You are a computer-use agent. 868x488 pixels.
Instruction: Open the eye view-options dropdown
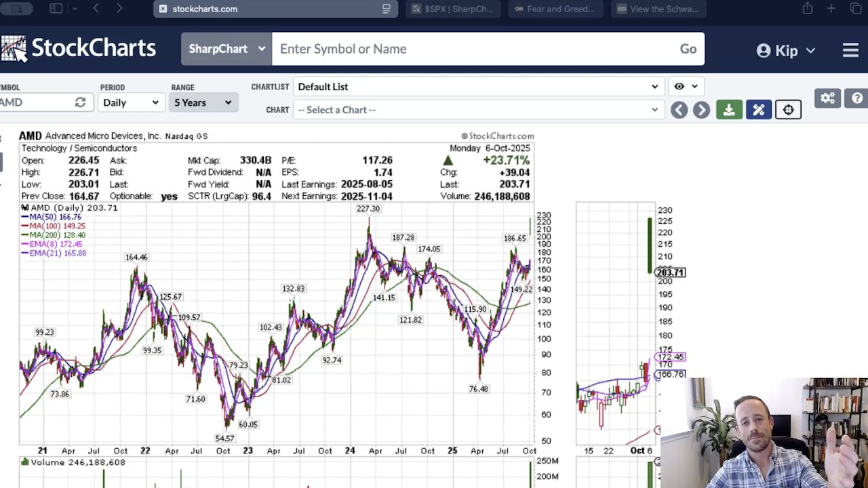coord(686,87)
